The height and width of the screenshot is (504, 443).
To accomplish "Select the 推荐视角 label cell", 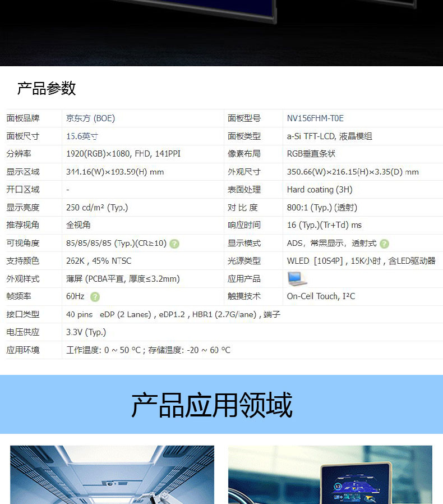I will point(23,225).
